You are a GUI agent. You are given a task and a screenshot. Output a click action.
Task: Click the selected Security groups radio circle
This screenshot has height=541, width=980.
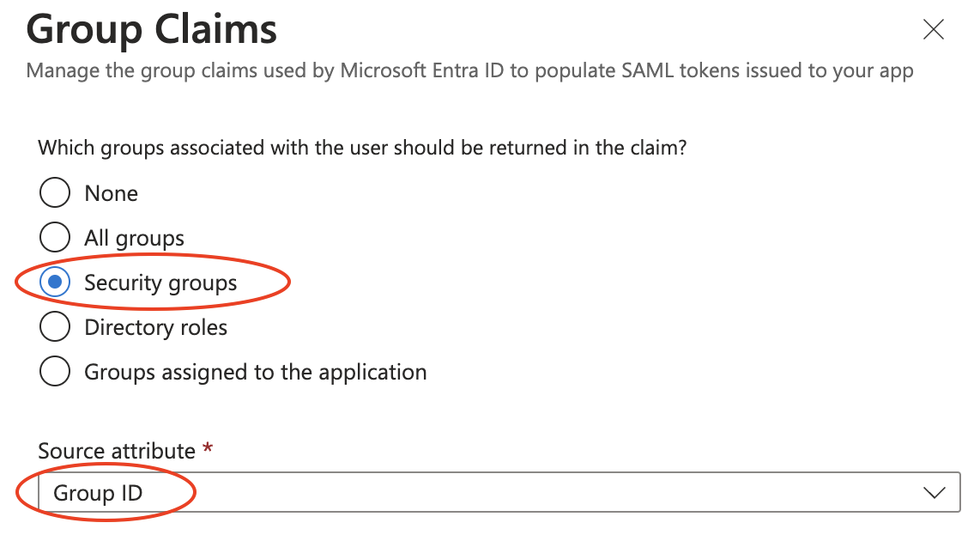point(55,283)
